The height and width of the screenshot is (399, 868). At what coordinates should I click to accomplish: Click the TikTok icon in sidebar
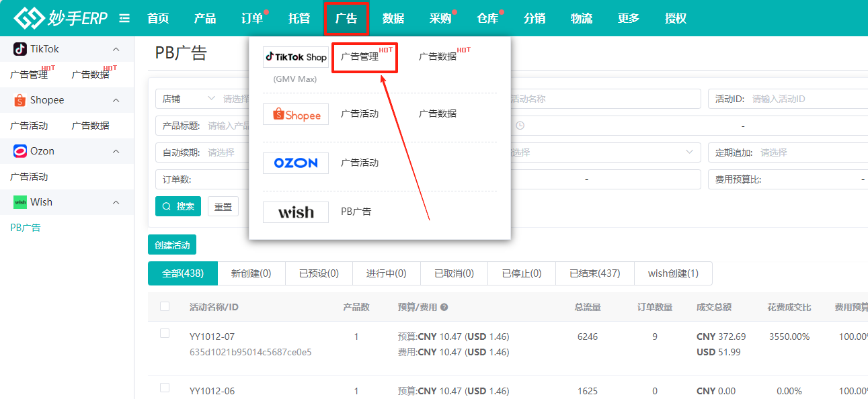pyautogui.click(x=20, y=49)
